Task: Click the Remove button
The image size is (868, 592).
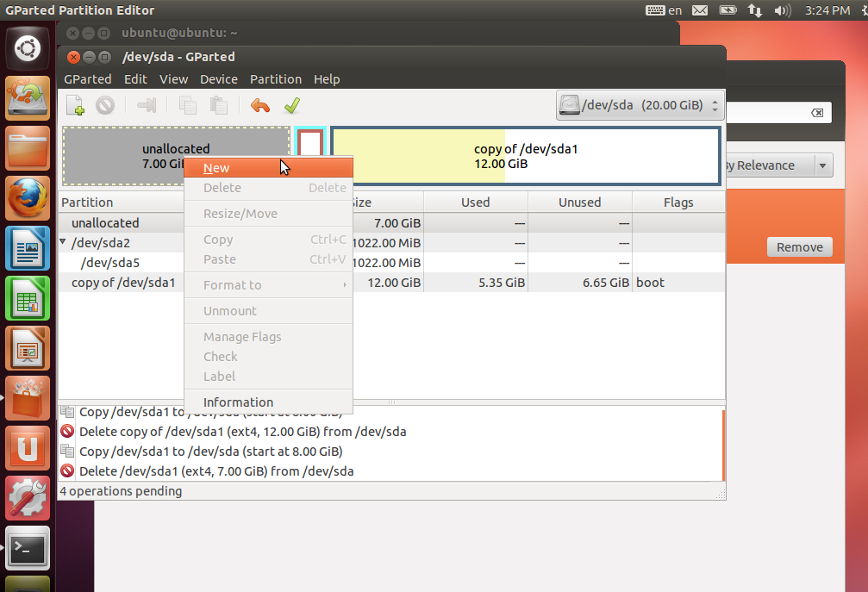Action: [799, 246]
